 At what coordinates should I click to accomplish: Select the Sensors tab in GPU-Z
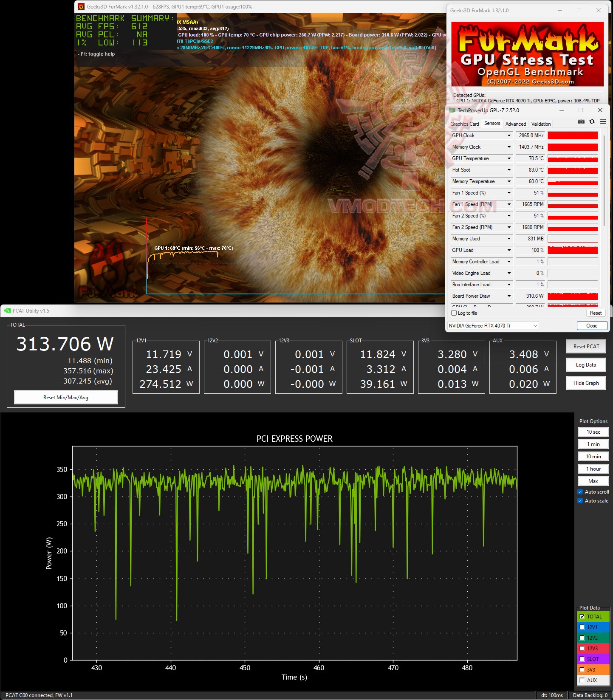(492, 123)
